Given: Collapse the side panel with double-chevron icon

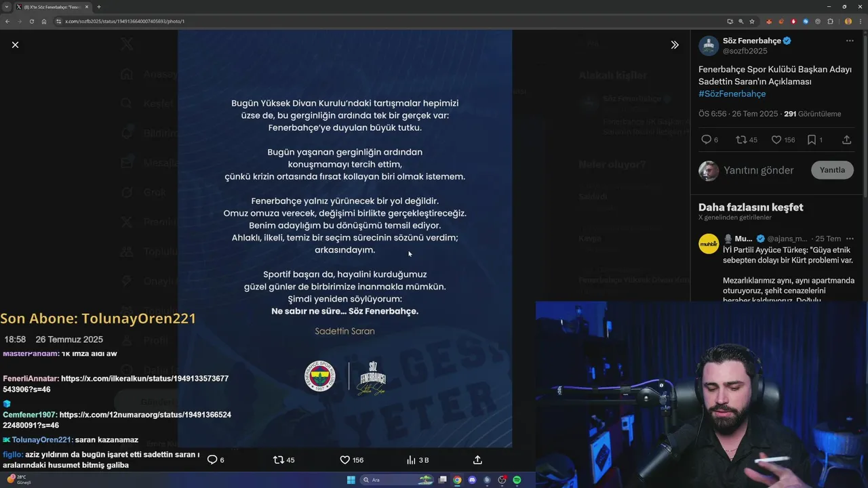Looking at the screenshot, I should click(x=675, y=45).
